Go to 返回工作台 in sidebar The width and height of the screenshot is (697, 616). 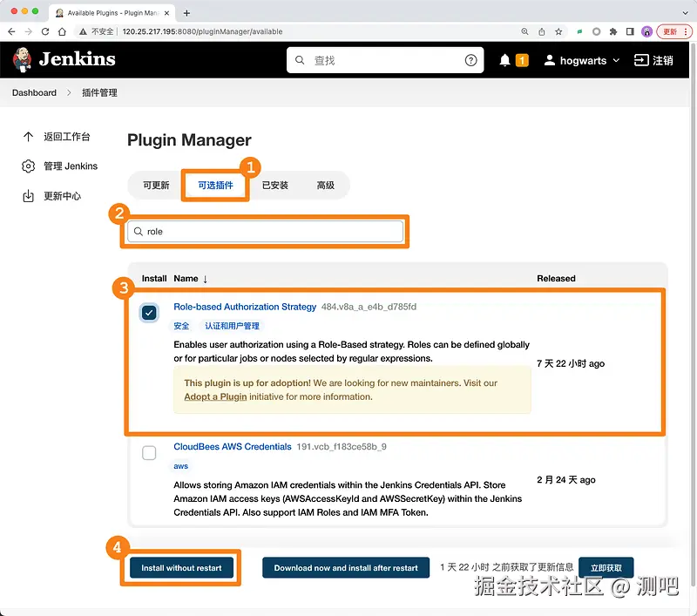pos(56,137)
